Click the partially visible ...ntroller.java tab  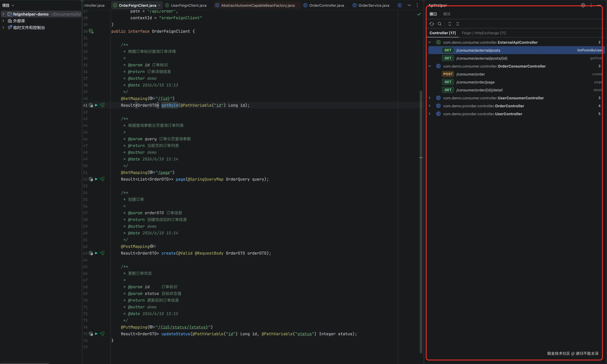click(x=94, y=5)
